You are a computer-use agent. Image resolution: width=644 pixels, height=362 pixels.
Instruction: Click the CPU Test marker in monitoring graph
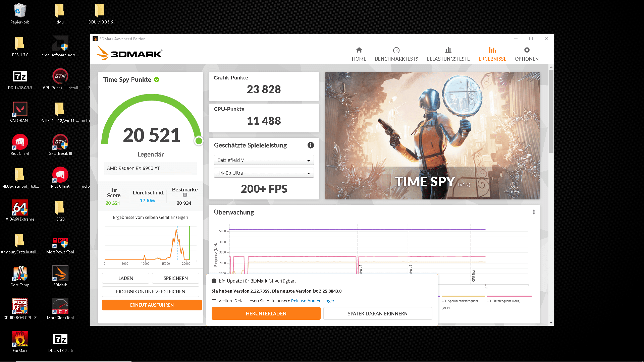click(473, 276)
